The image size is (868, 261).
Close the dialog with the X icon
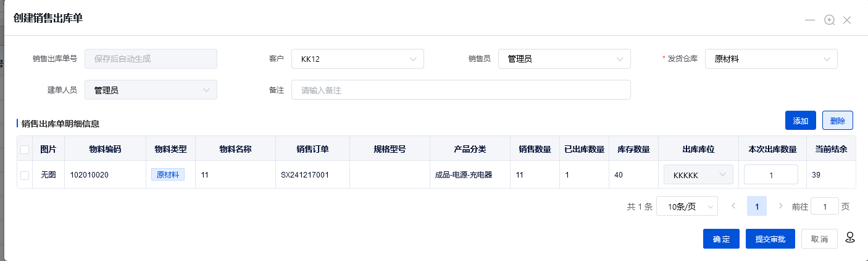click(x=847, y=20)
